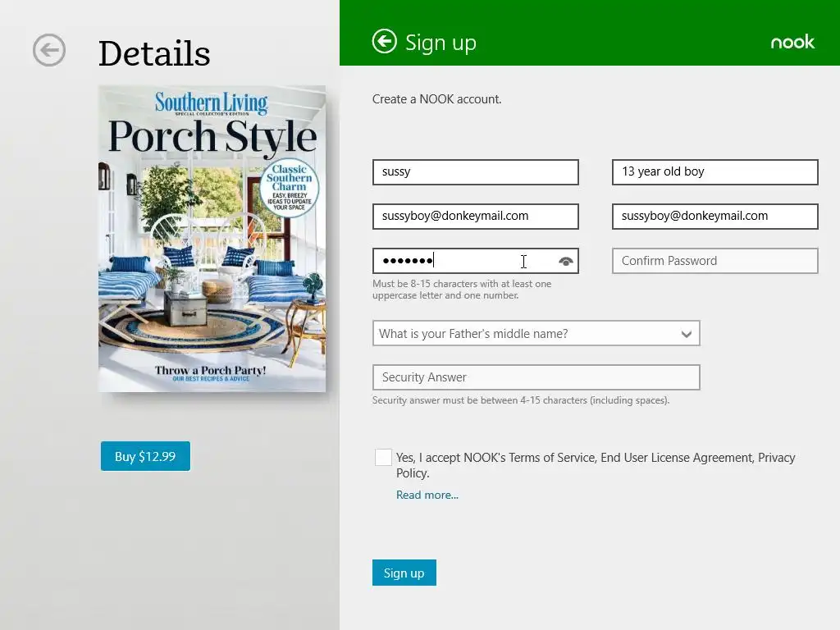840x630 pixels.
Task: Open the security question dropdown
Action: [536, 333]
